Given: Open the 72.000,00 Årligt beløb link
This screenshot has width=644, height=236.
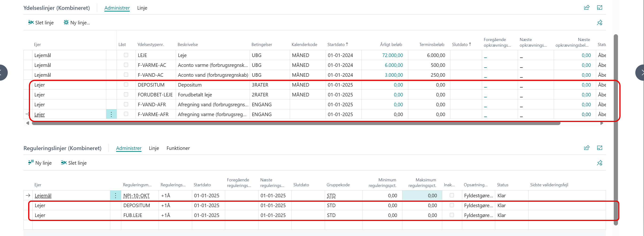Looking at the screenshot, I should pos(392,55).
